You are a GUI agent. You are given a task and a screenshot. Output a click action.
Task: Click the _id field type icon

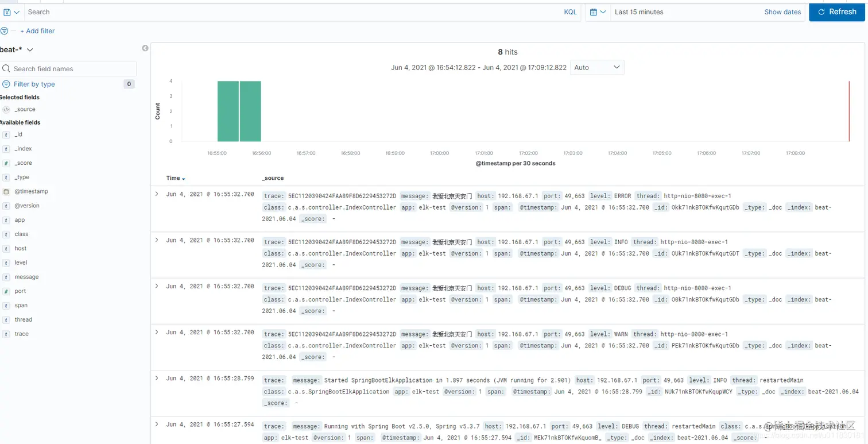[x=6, y=134]
